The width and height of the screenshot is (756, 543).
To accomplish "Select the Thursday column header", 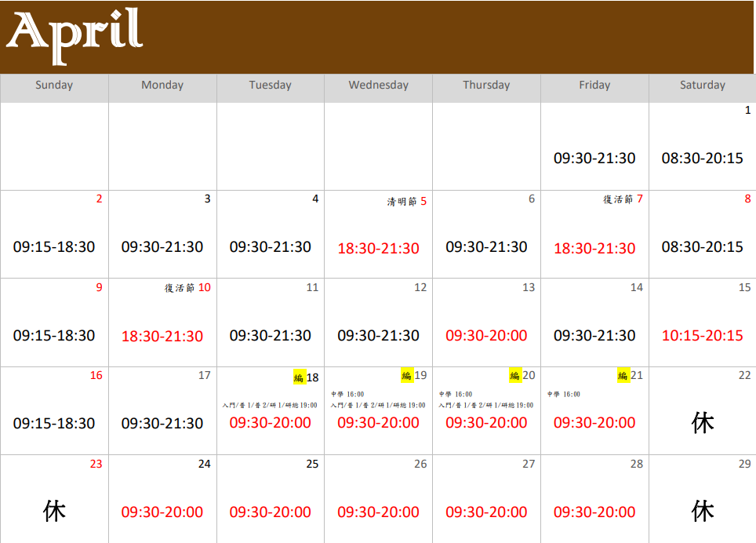I will [486, 85].
